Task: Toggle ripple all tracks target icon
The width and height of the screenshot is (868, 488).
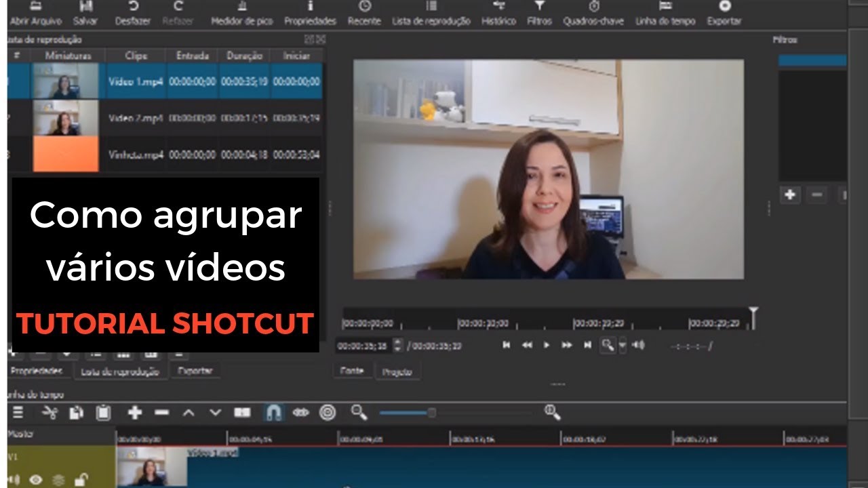Action: [328, 412]
